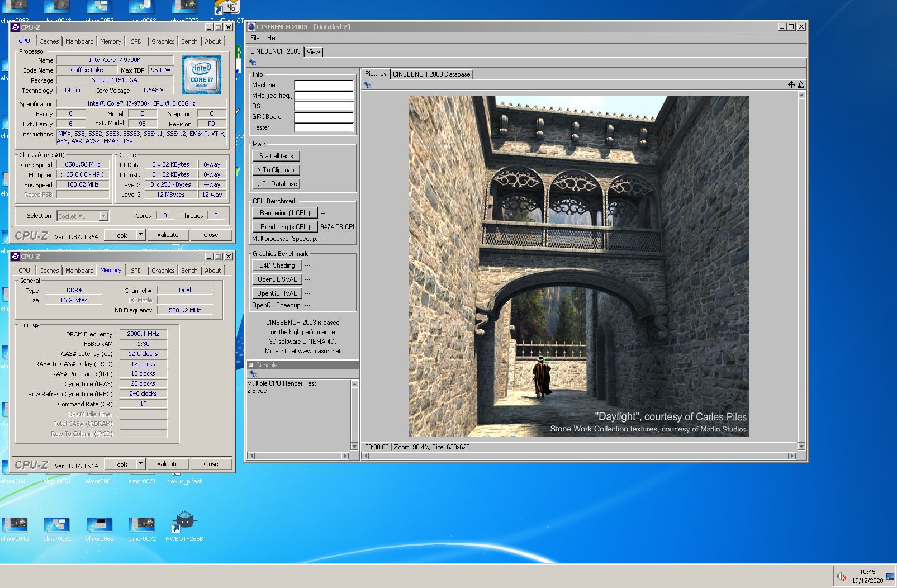This screenshot has width=897, height=588.
Task: Run the Rendering (1 CPU) benchmark
Action: point(285,213)
